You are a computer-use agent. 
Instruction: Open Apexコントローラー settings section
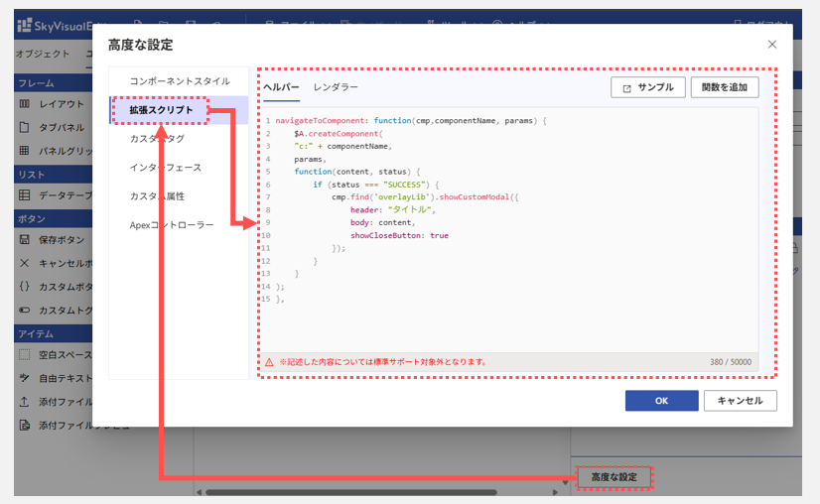click(172, 225)
